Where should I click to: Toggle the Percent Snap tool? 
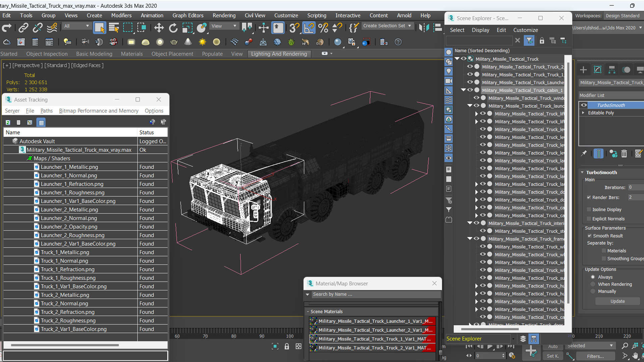pos(323,28)
